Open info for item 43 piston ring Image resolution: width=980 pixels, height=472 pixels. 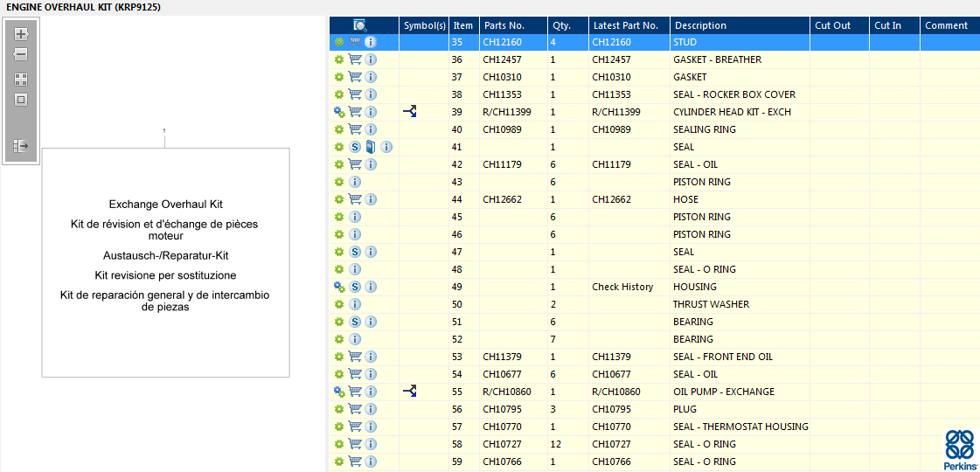coord(355,182)
